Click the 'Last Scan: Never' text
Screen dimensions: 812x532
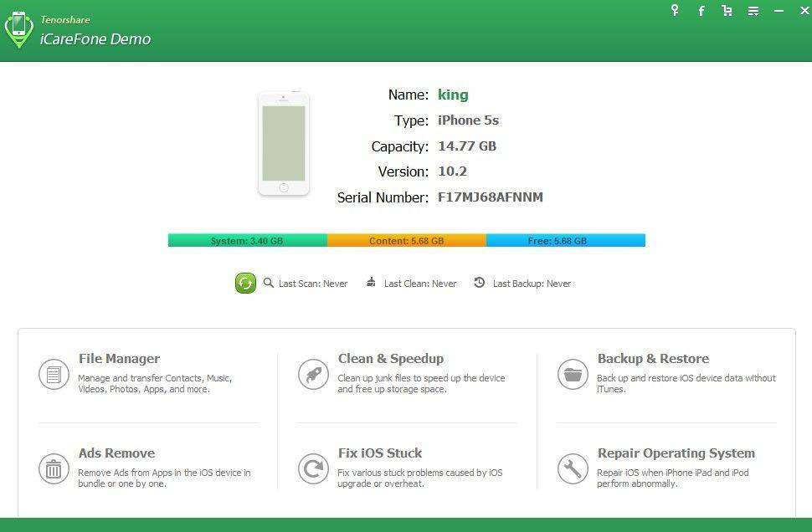click(313, 284)
